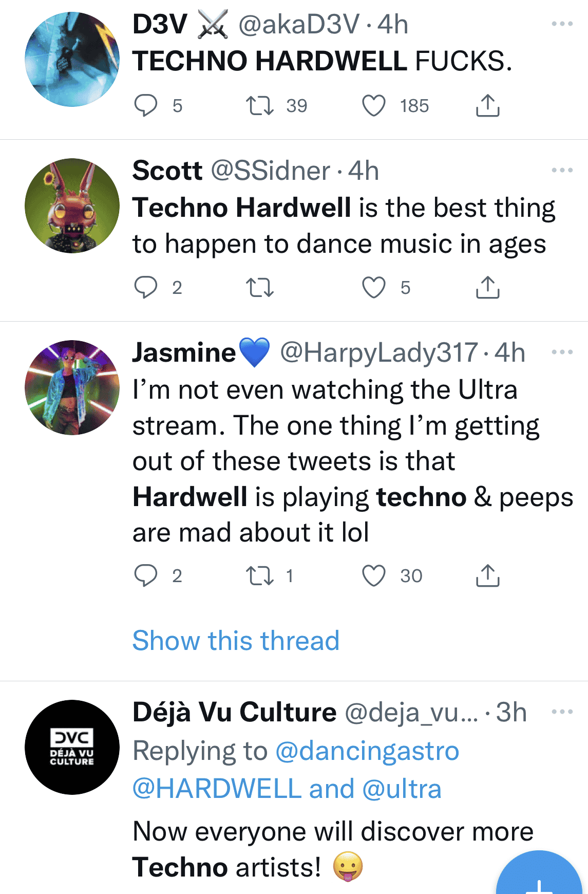View Déjà Vu Culture's profile picture

tap(72, 747)
